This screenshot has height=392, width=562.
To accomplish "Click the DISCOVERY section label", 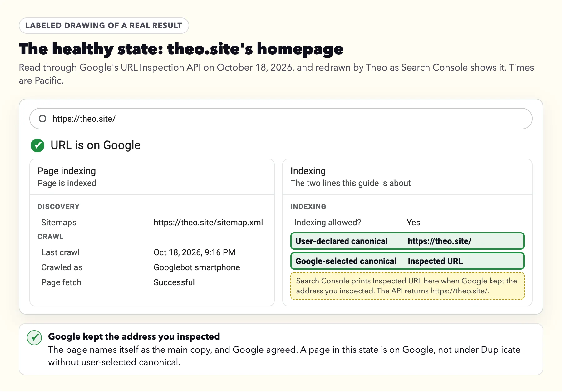I will 58,207.
